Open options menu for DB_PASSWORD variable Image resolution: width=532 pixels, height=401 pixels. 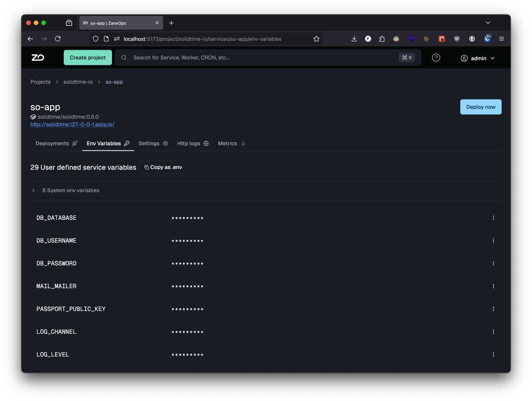click(x=493, y=264)
